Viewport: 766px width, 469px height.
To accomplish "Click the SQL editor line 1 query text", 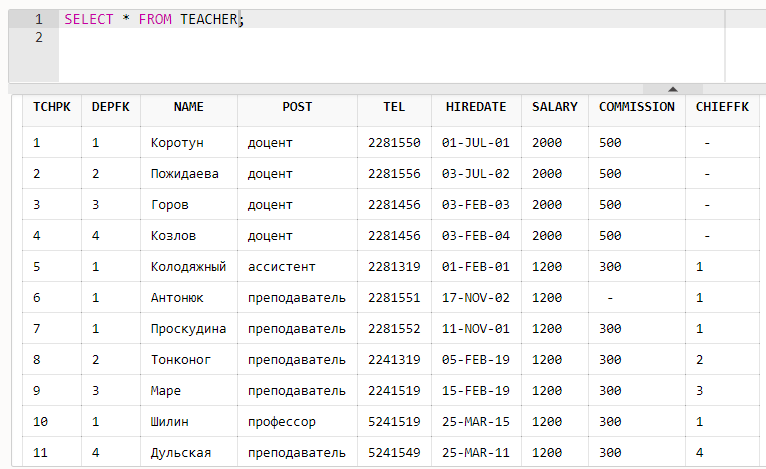I will point(154,20).
